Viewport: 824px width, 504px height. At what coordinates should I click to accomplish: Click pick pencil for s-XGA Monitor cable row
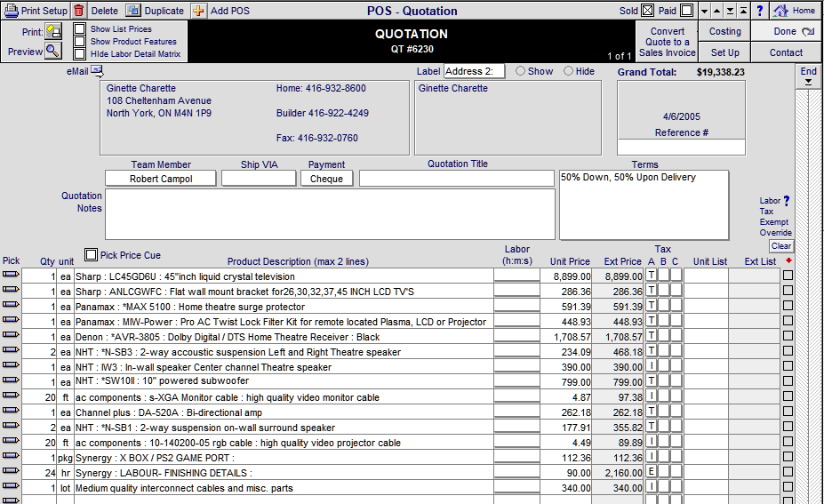pos(11,395)
